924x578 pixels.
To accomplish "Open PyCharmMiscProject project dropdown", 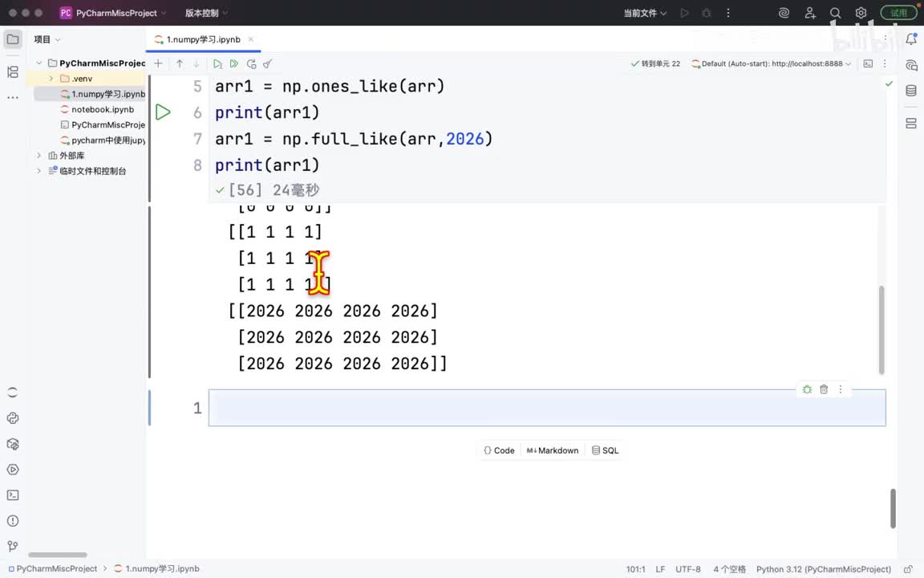I will pyautogui.click(x=114, y=13).
